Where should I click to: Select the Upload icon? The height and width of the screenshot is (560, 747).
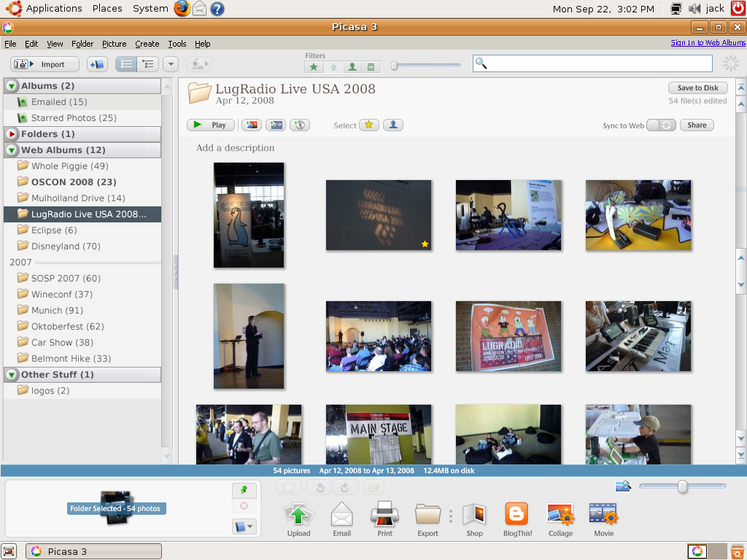coord(298,518)
